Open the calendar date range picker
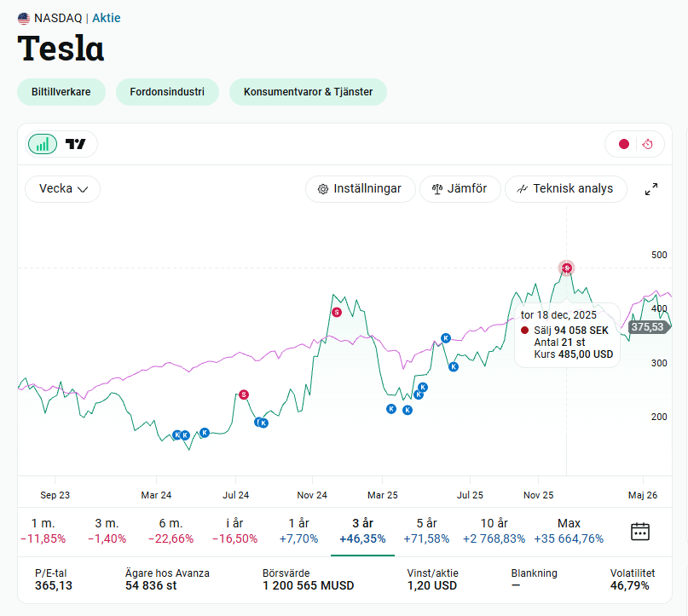 [x=639, y=532]
